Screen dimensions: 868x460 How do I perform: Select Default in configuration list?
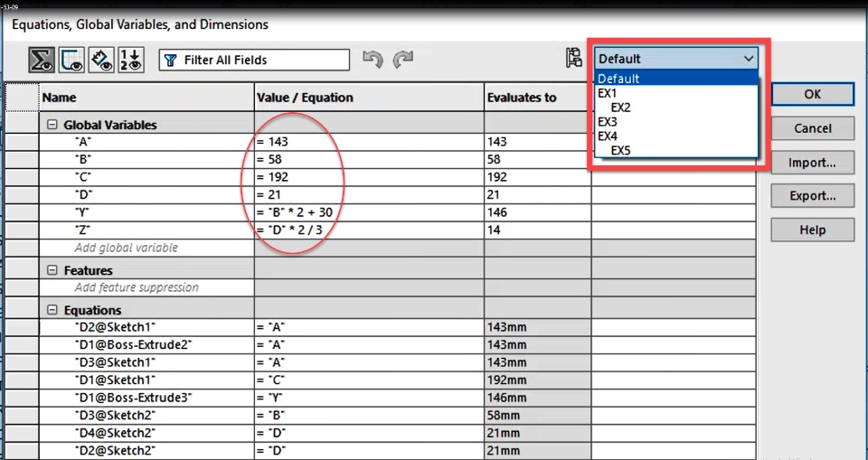pyautogui.click(x=676, y=79)
